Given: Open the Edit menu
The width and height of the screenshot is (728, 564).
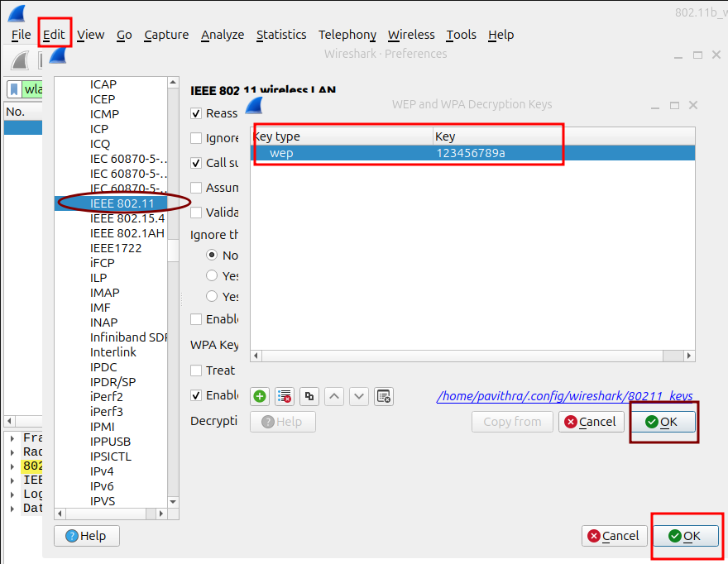Looking at the screenshot, I should coord(55,35).
